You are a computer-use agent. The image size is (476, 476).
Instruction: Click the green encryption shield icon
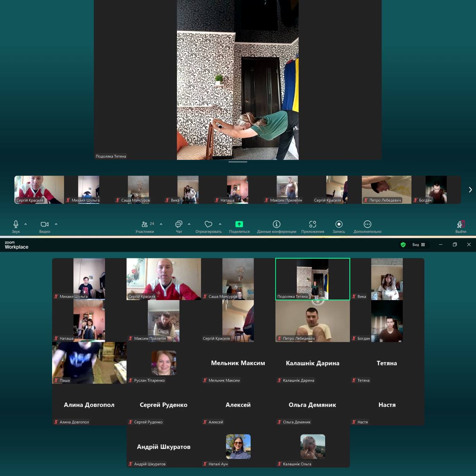(x=403, y=245)
